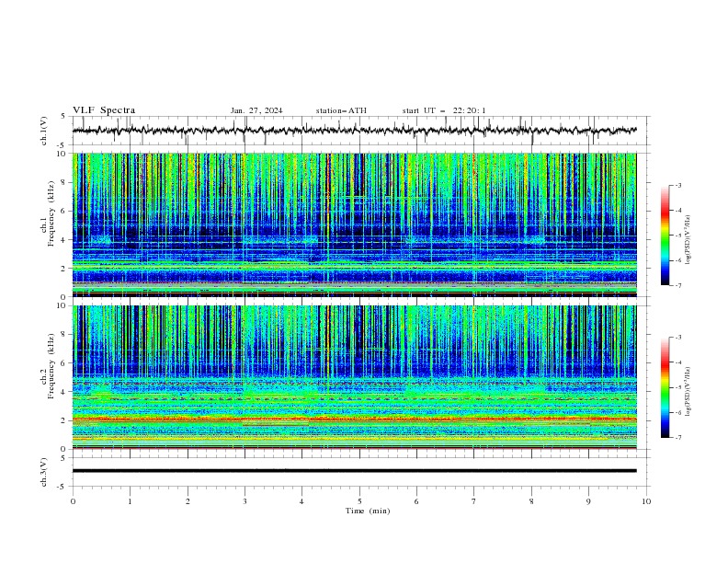The image size is (728, 563).
Task: Click the red 2 kHz band in ch.2 spectrogram
Action: [x=355, y=419]
